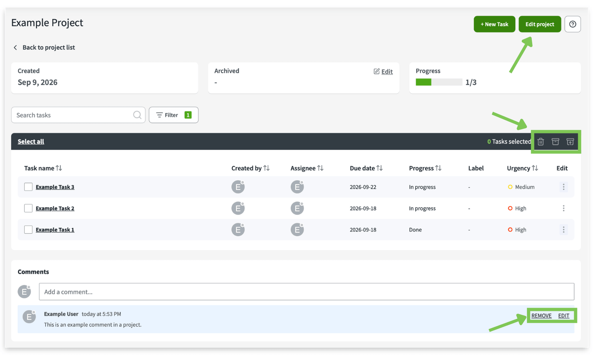Click the trash icon to delete selected tasks
Screen dimensions: 598x364
[540, 142]
